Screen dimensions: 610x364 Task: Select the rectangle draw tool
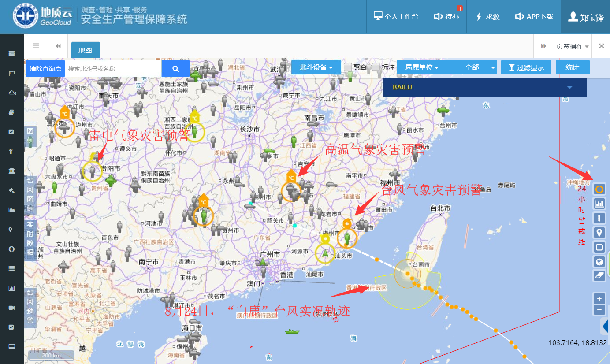599,247
